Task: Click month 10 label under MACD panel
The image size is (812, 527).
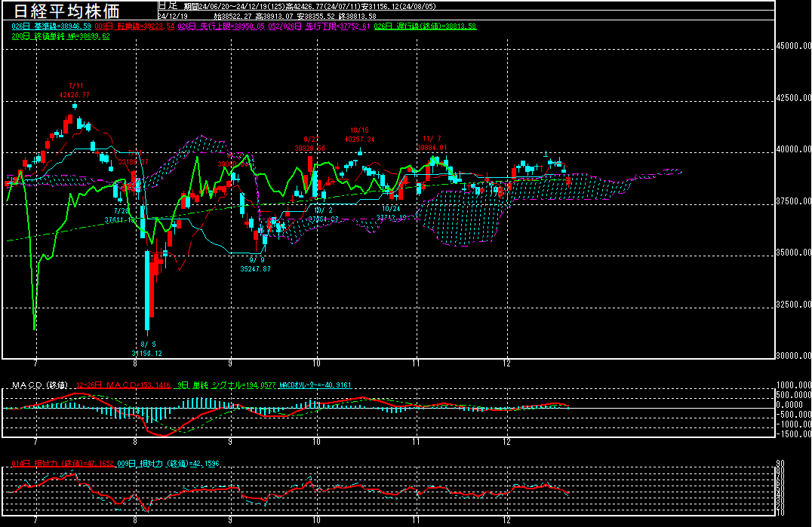Action: [316, 443]
